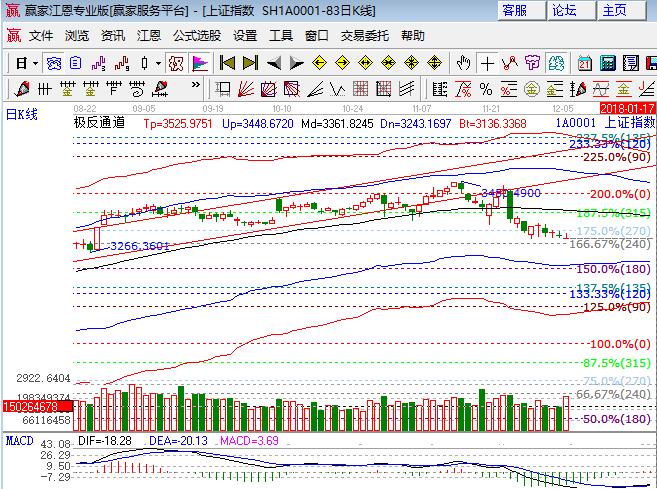Click the 论坛 button

tap(565, 10)
